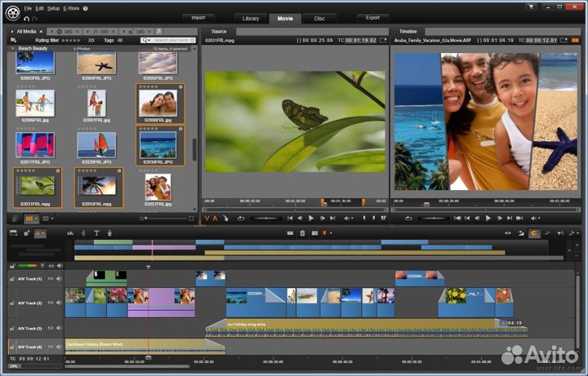Open source volume dropdown arrow
Viewport: 588px width, 376px height.
pos(352,219)
